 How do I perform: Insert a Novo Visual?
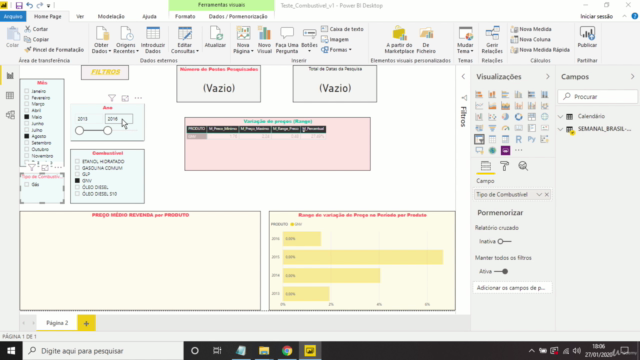(264, 40)
